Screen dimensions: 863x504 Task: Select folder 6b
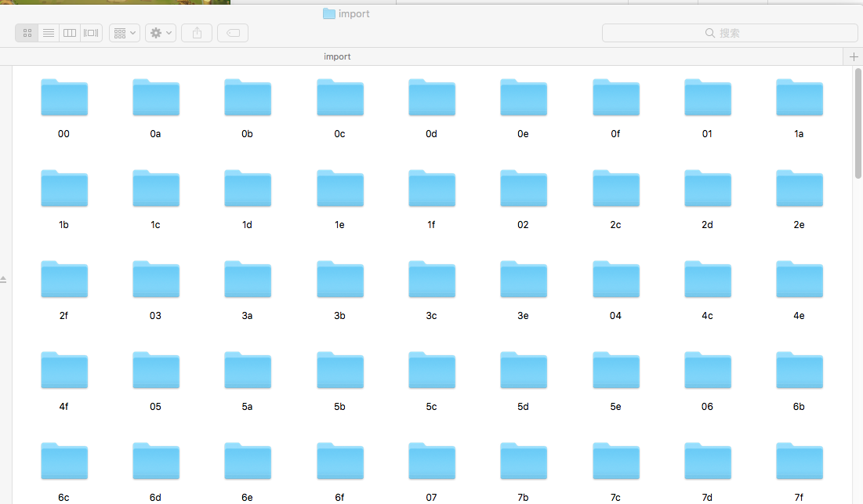(800, 370)
